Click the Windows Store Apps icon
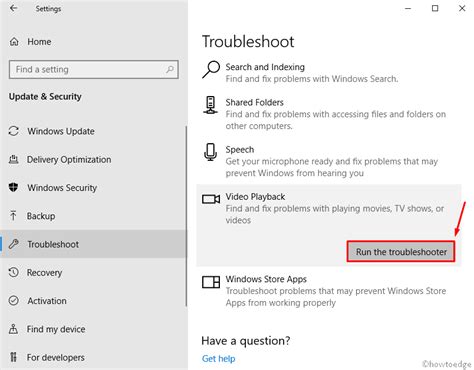 (211, 282)
